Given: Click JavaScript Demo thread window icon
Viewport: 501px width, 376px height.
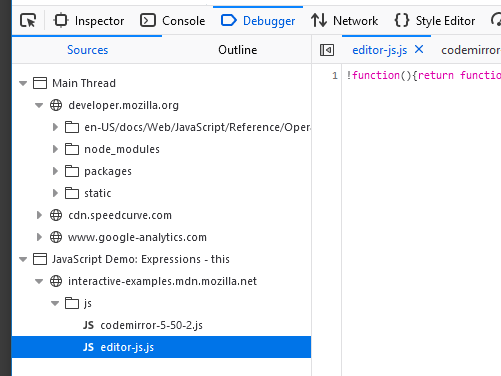Looking at the screenshot, I should (x=40, y=259).
